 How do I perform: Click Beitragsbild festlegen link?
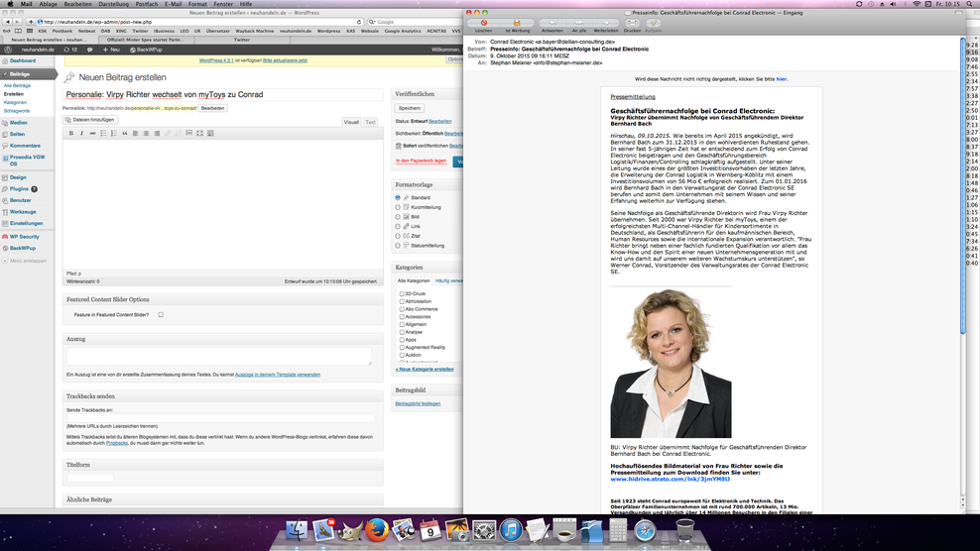[418, 403]
